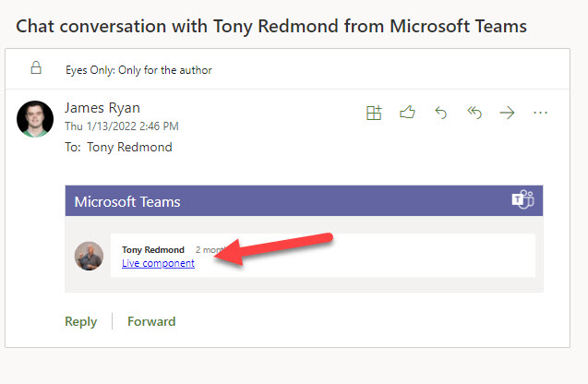Click the lock icon beside Eyes Only label

[x=36, y=68]
